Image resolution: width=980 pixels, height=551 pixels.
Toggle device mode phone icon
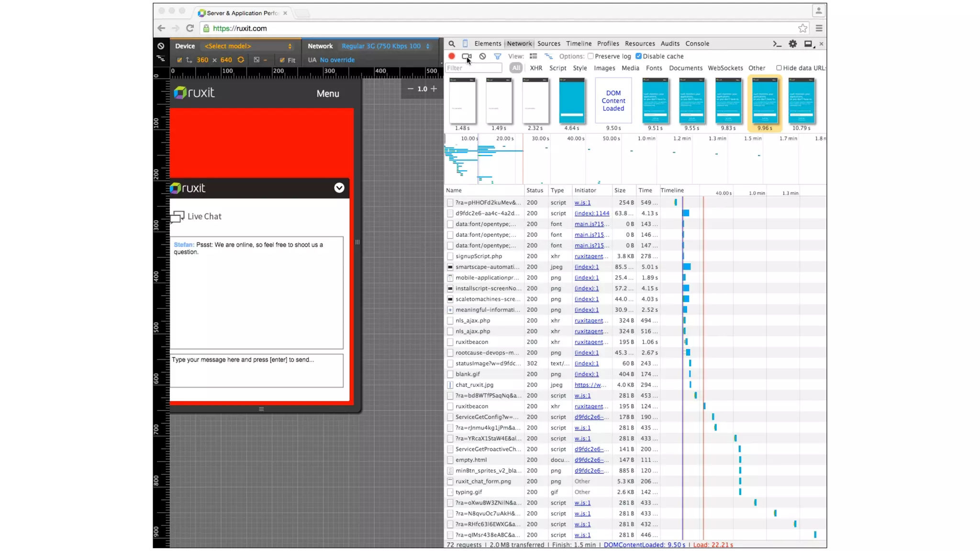465,44
